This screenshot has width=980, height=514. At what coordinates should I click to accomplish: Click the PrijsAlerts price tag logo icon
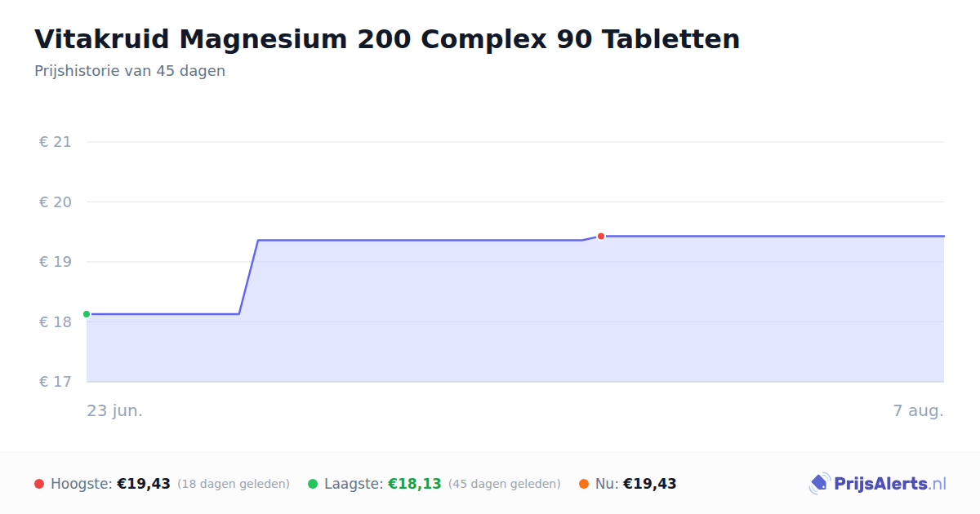[819, 484]
